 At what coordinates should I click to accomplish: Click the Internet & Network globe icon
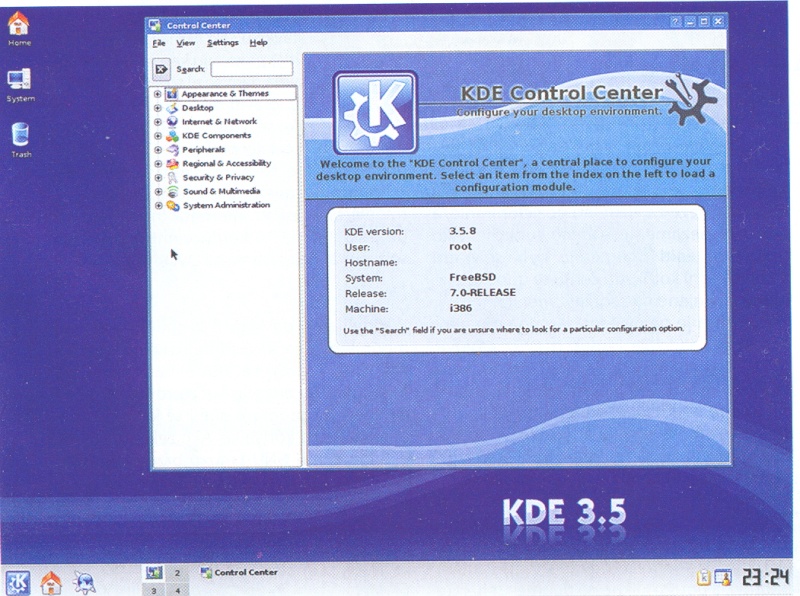[x=172, y=121]
